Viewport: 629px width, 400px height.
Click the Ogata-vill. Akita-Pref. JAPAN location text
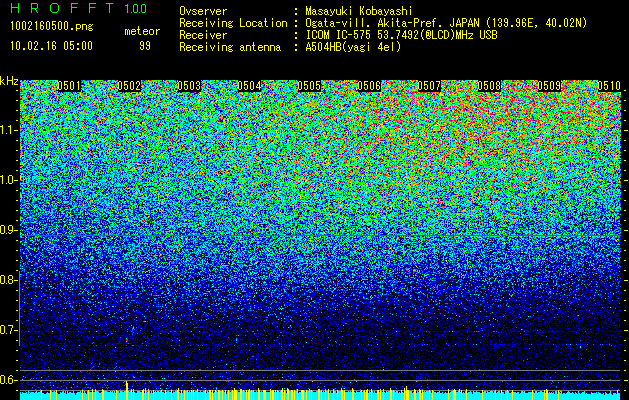click(x=446, y=23)
